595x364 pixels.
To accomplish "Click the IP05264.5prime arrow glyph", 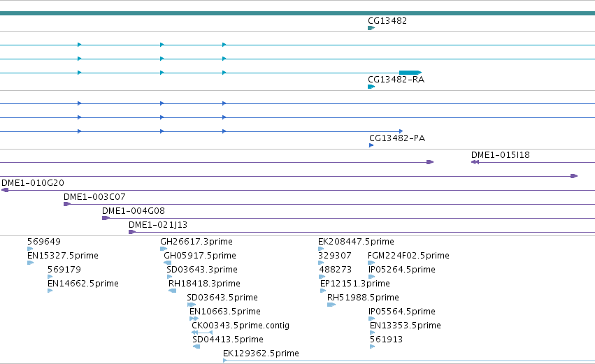I will click(x=371, y=277).
